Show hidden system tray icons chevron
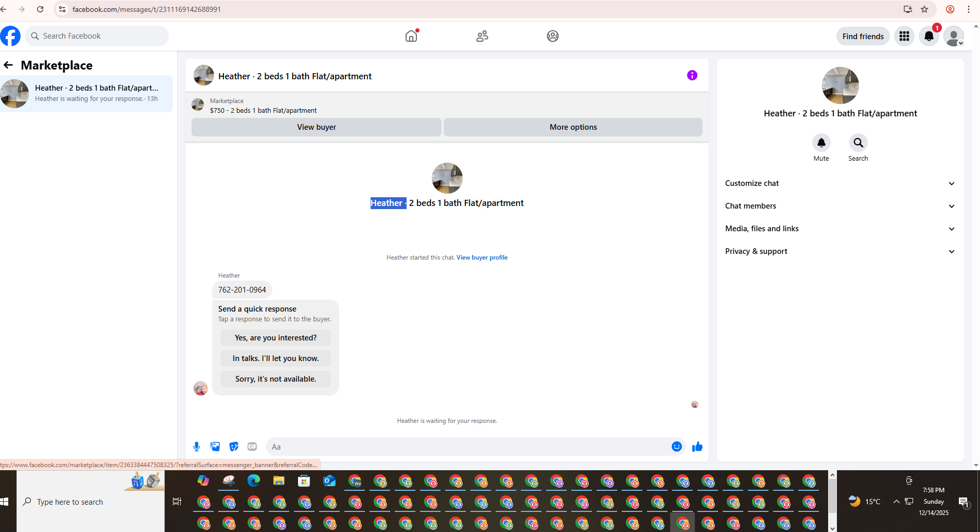The width and height of the screenshot is (980, 532). coord(896,502)
